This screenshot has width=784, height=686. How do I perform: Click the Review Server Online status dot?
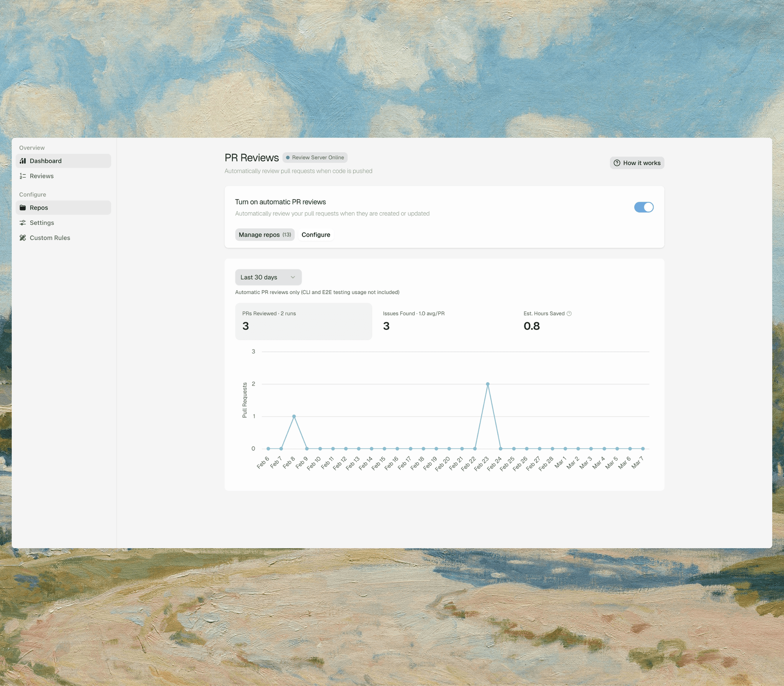(x=287, y=158)
